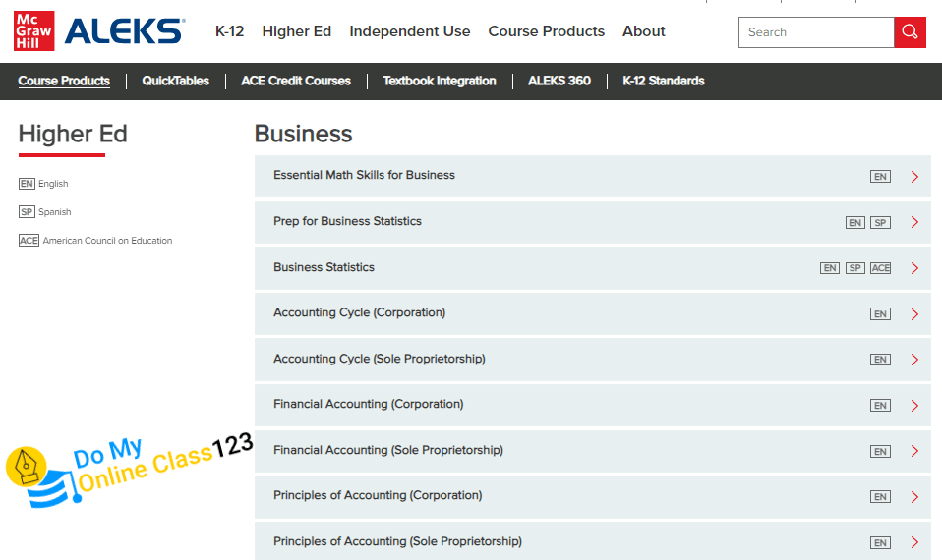Open the Higher Ed top menu
The height and width of the screenshot is (560, 942).
coord(297,31)
